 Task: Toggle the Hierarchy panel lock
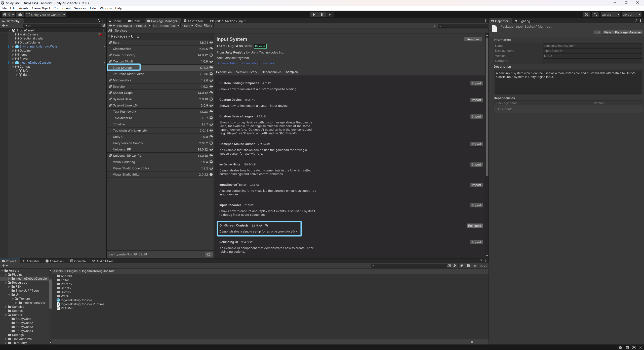98,21
